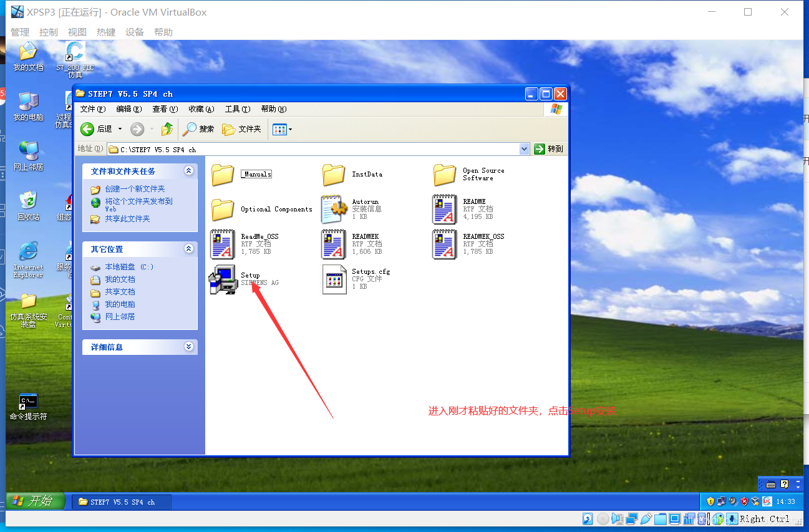Open the Views dropdown button
Viewport: 809px width, 532px height.
[283, 129]
